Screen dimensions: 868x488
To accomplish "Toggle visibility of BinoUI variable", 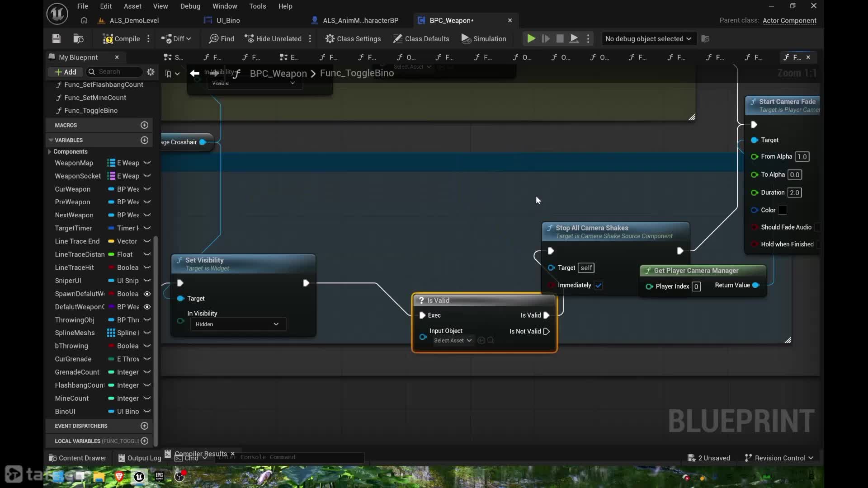I will pos(147,412).
